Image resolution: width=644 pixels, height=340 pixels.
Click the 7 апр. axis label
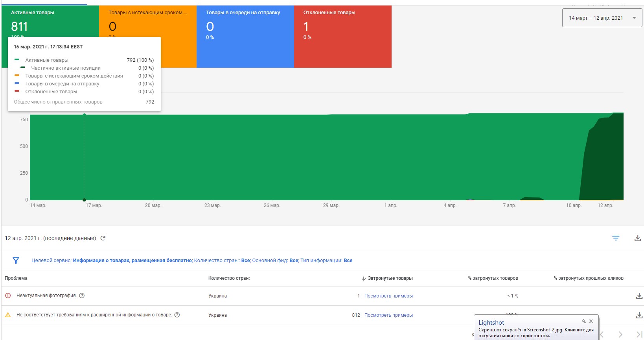click(x=509, y=205)
